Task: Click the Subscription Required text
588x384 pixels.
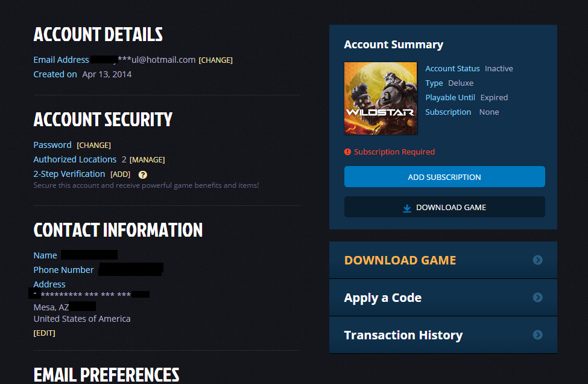Action: coord(394,152)
